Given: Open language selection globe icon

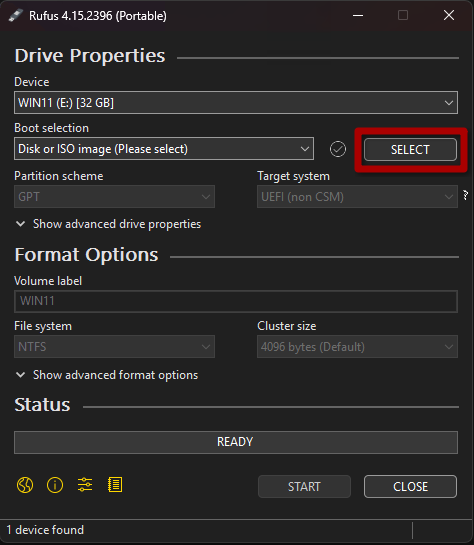Looking at the screenshot, I should tap(25, 485).
